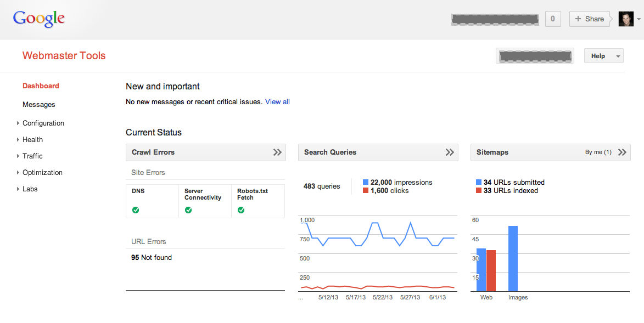This screenshot has height=323, width=644.
Task: Open Messages in the sidebar
Action: 38,105
